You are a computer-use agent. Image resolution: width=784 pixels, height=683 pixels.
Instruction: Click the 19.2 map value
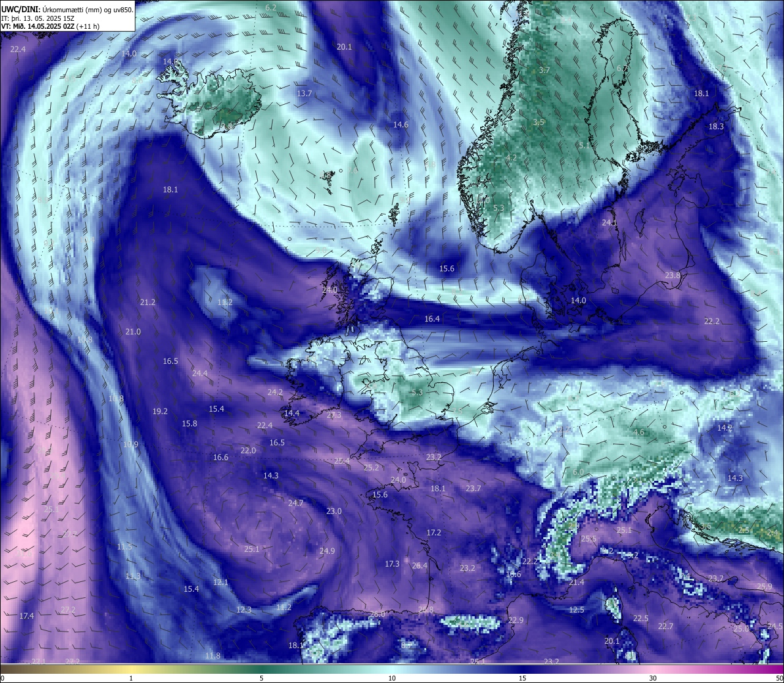(x=160, y=411)
